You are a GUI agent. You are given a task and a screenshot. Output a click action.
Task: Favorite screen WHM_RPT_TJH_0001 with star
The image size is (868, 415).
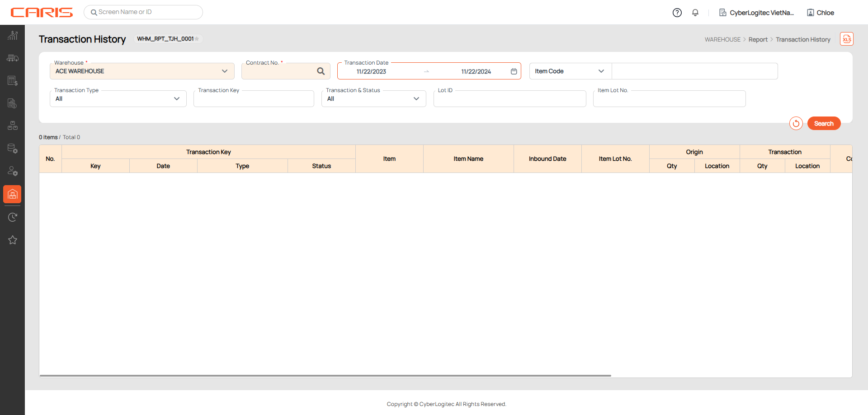(x=197, y=39)
